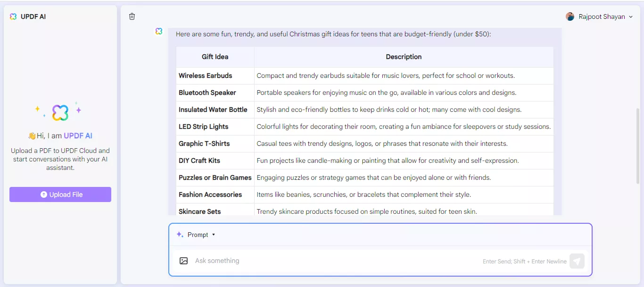
Task: Click the UPDF AI logo in sidebar header
Action: (x=13, y=17)
